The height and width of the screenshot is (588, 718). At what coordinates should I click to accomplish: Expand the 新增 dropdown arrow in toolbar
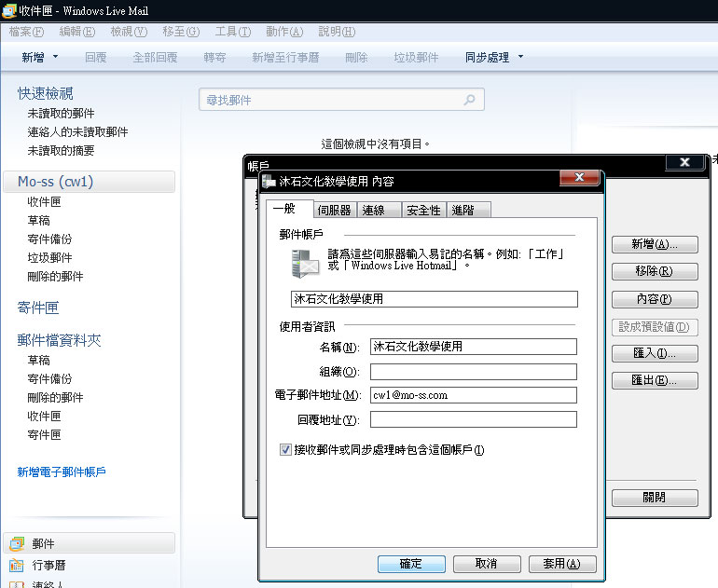[x=55, y=57]
